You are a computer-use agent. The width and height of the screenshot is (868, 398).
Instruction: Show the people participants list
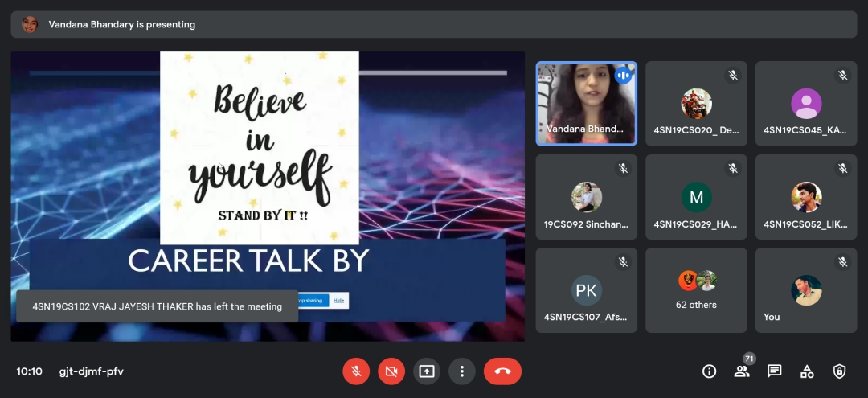(x=742, y=371)
